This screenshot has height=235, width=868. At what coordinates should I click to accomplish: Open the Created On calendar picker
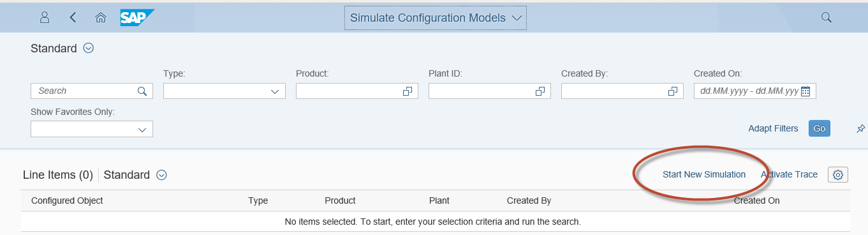pyautogui.click(x=805, y=91)
